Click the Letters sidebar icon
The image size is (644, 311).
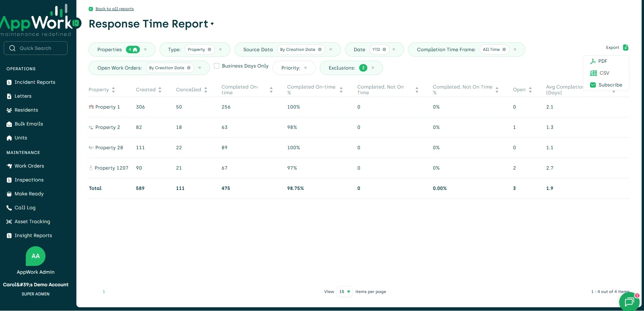point(9,96)
